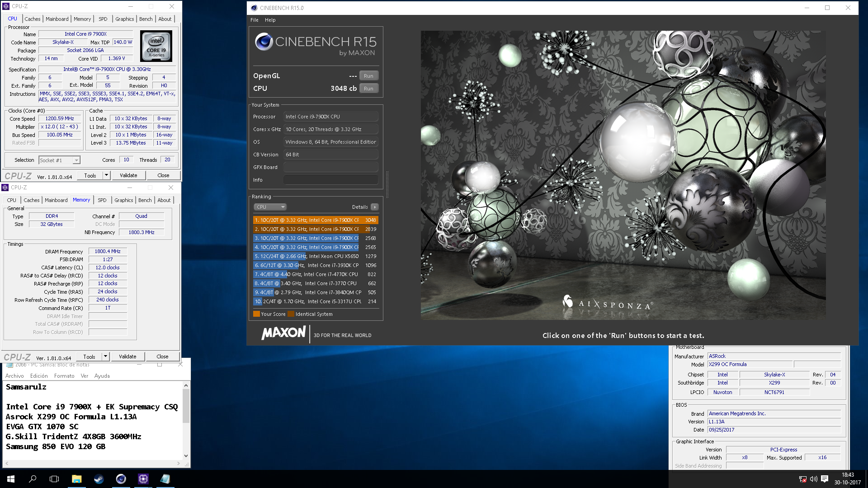Viewport: 868px width, 488px height.
Task: Expand Tools dropdown arrow in top CPU-Z
Action: coord(107,175)
